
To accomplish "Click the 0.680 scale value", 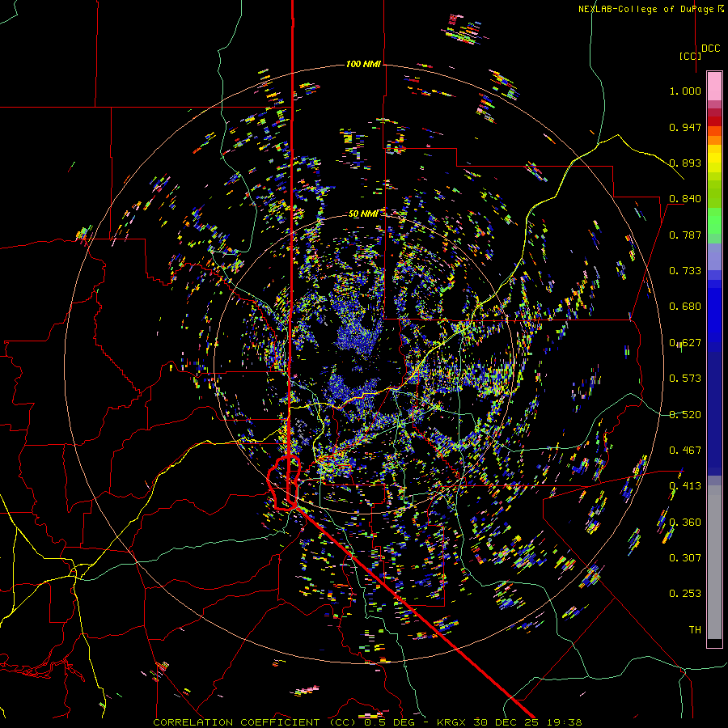I will coord(685,307).
